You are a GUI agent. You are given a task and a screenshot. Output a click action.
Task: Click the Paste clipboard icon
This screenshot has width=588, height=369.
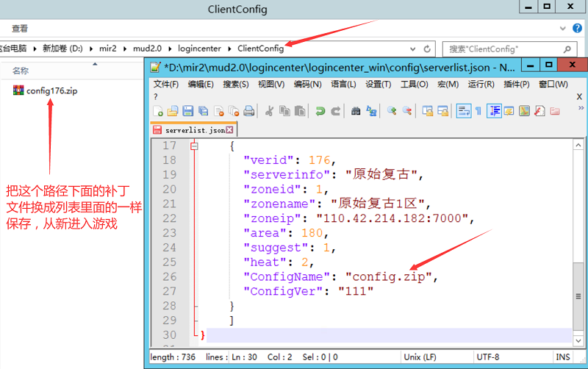(x=300, y=111)
